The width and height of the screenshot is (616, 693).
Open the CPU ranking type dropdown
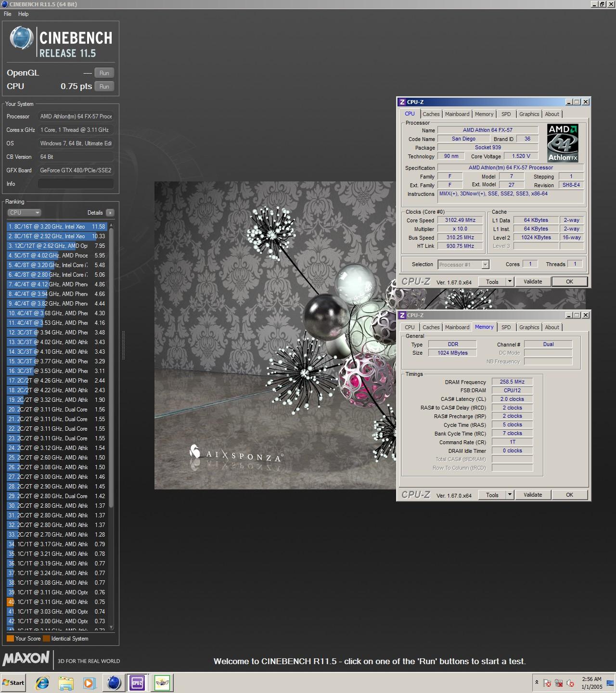point(24,212)
